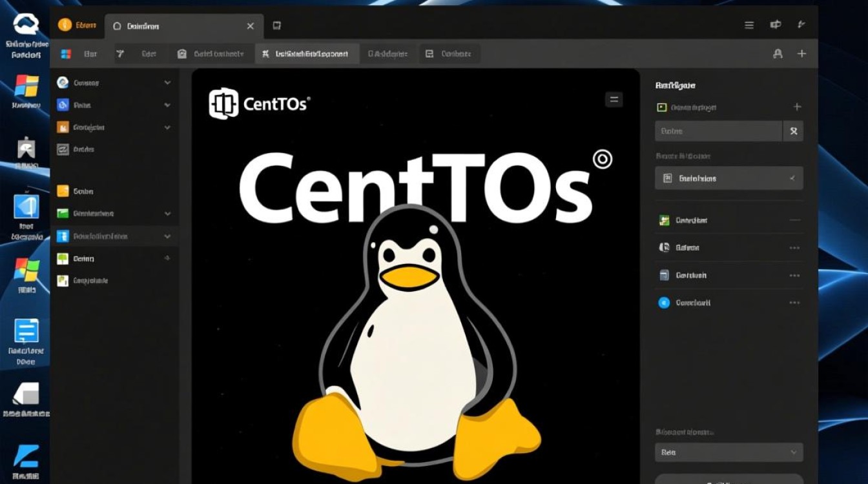Click the small square icon right of the title tabs

[x=277, y=26]
